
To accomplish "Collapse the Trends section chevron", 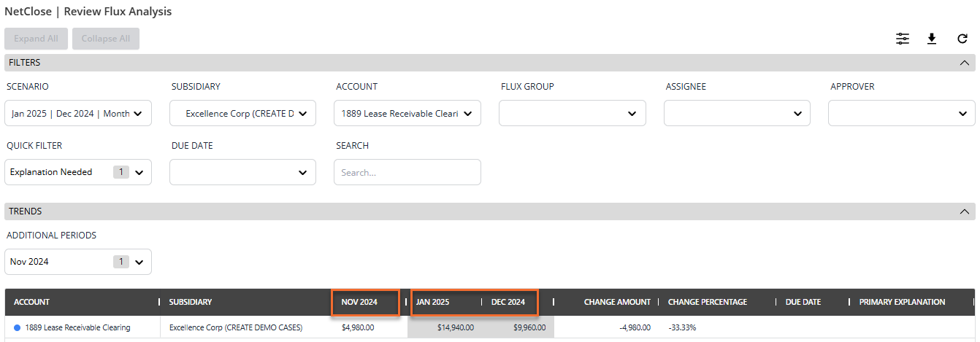I will click(962, 211).
